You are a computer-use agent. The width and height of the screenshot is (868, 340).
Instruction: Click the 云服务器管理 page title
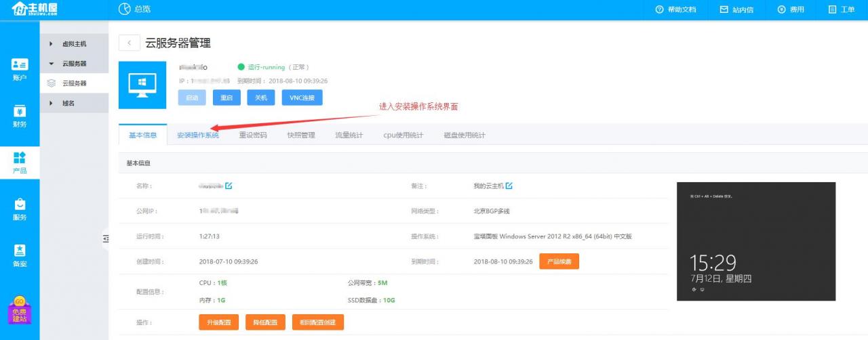click(x=178, y=43)
